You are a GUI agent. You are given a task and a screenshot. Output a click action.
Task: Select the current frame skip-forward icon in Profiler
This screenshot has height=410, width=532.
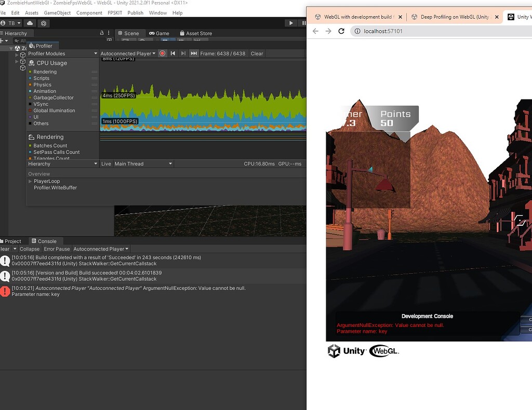[193, 53]
